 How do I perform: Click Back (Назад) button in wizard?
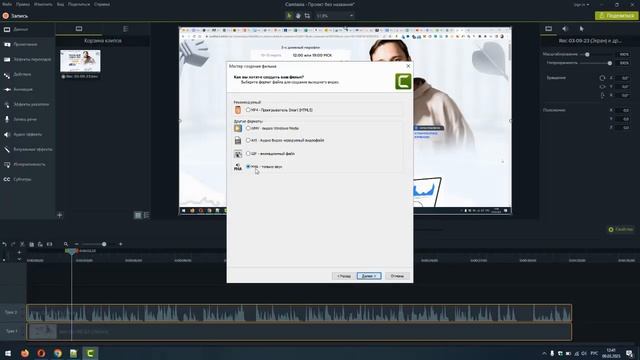coord(344,276)
